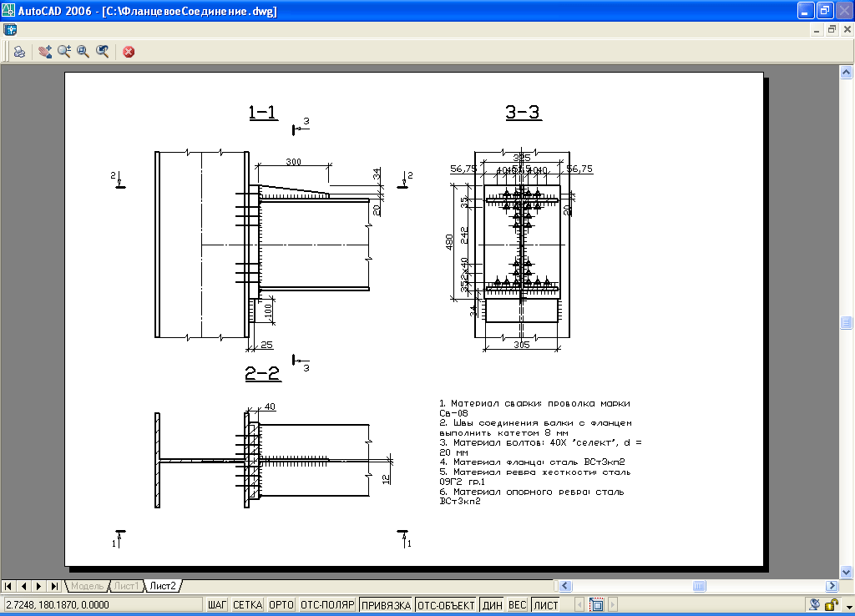Image resolution: width=855 pixels, height=616 pixels.
Task: Switch to the Лист1 layout tab
Action: click(x=126, y=586)
